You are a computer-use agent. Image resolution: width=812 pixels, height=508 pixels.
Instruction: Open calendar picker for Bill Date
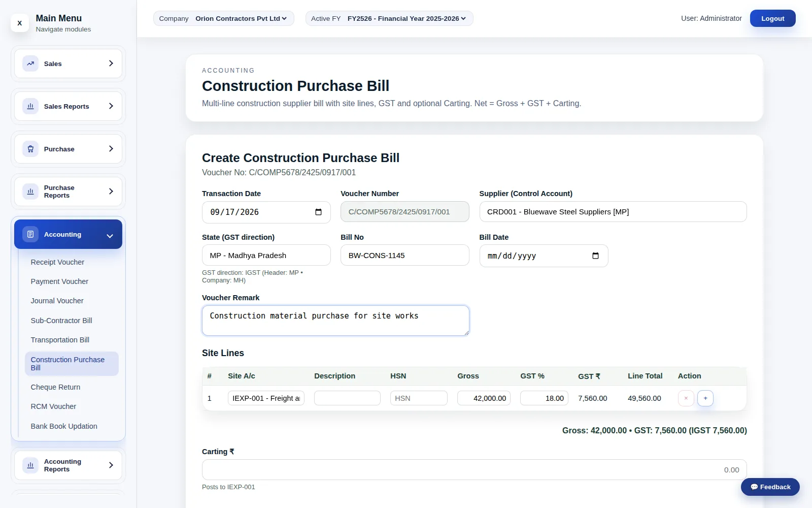pyautogui.click(x=595, y=256)
